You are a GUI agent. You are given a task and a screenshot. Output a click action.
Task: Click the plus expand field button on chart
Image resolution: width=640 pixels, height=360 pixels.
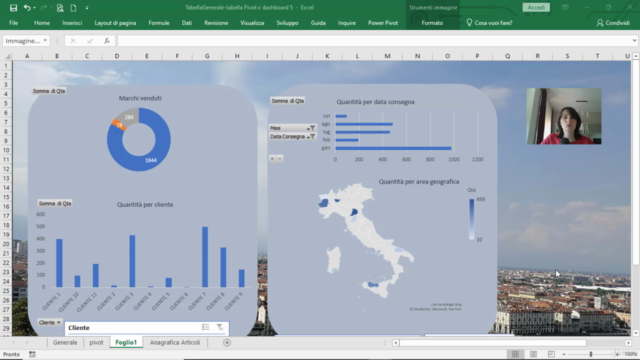click(x=272, y=158)
